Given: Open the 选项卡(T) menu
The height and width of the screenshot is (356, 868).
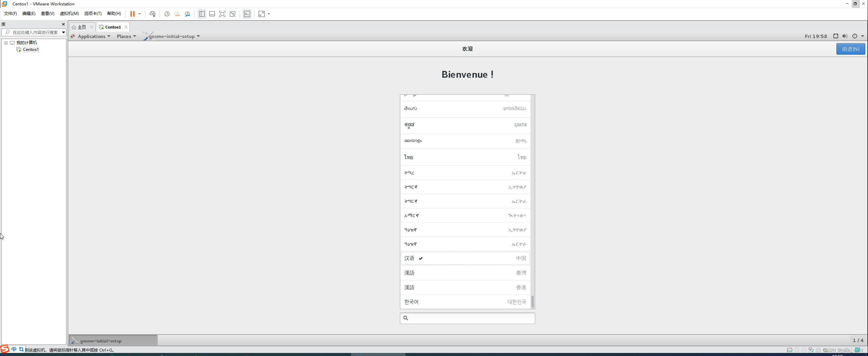Looking at the screenshot, I should (x=93, y=14).
